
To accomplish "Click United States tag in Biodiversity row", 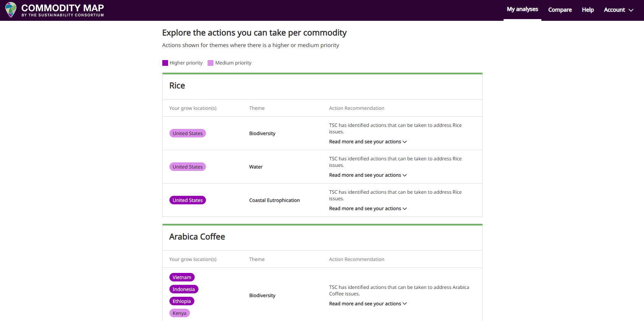I will (188, 133).
